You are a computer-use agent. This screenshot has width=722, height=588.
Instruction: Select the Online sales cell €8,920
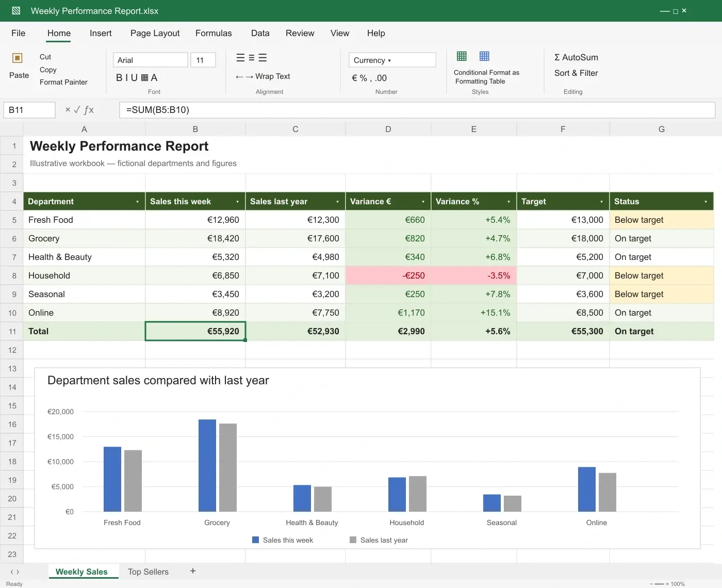tap(195, 313)
